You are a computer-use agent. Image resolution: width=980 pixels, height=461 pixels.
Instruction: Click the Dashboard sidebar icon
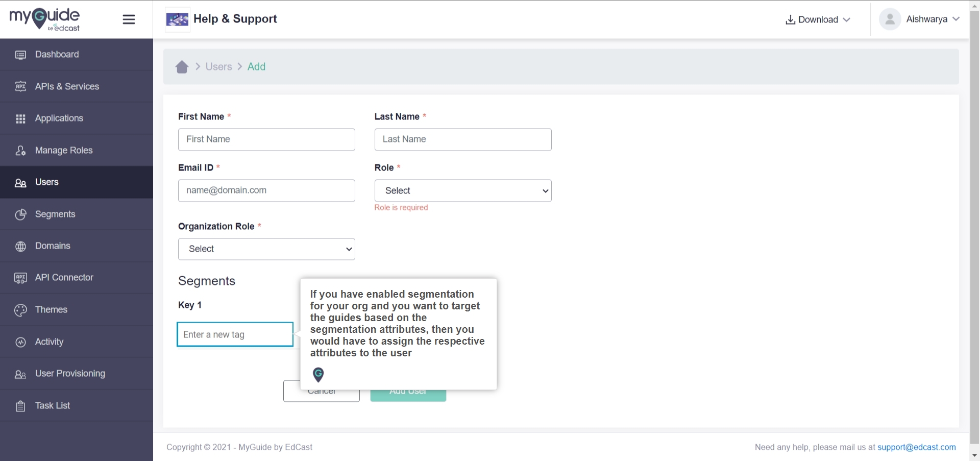[20, 55]
